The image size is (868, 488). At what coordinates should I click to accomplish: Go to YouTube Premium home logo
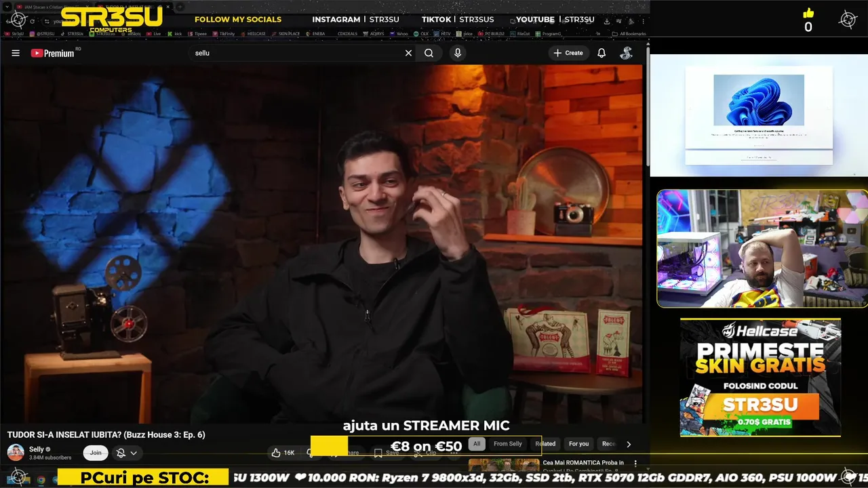[53, 53]
